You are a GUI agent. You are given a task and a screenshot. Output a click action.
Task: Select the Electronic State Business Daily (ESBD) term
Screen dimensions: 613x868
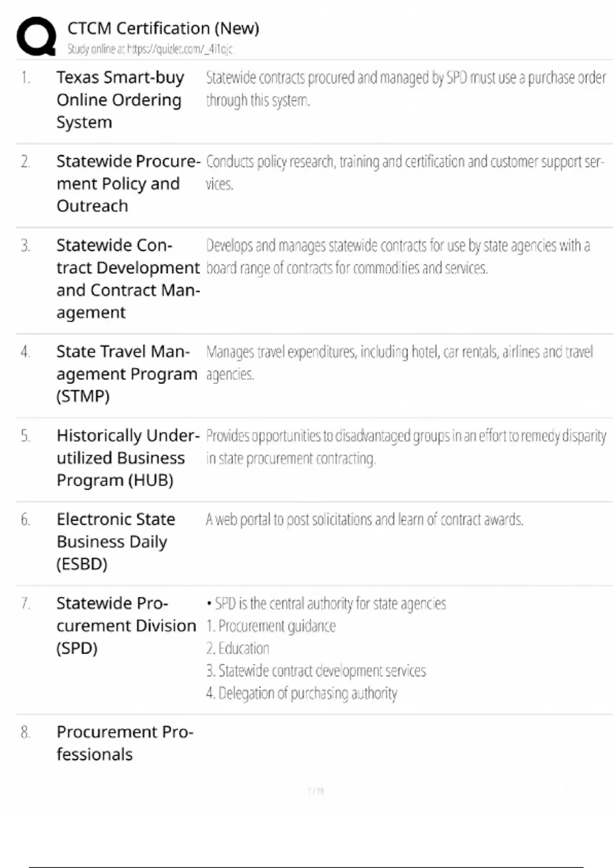coord(116,541)
